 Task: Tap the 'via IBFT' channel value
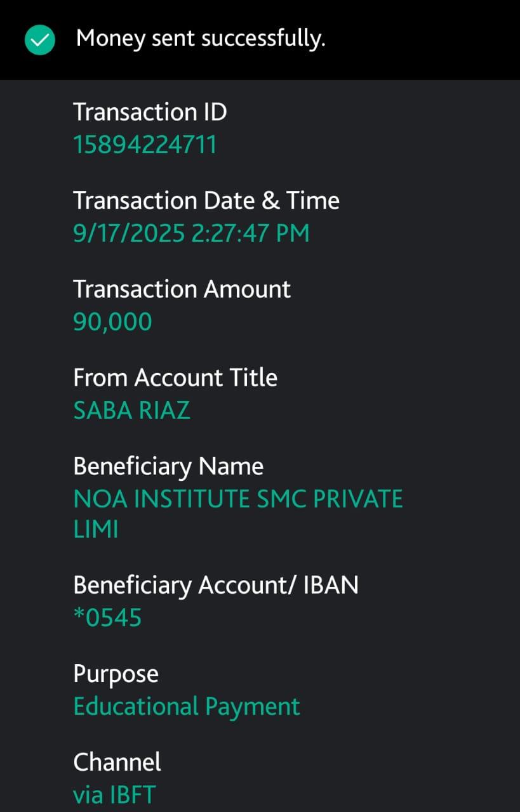pyautogui.click(x=114, y=795)
